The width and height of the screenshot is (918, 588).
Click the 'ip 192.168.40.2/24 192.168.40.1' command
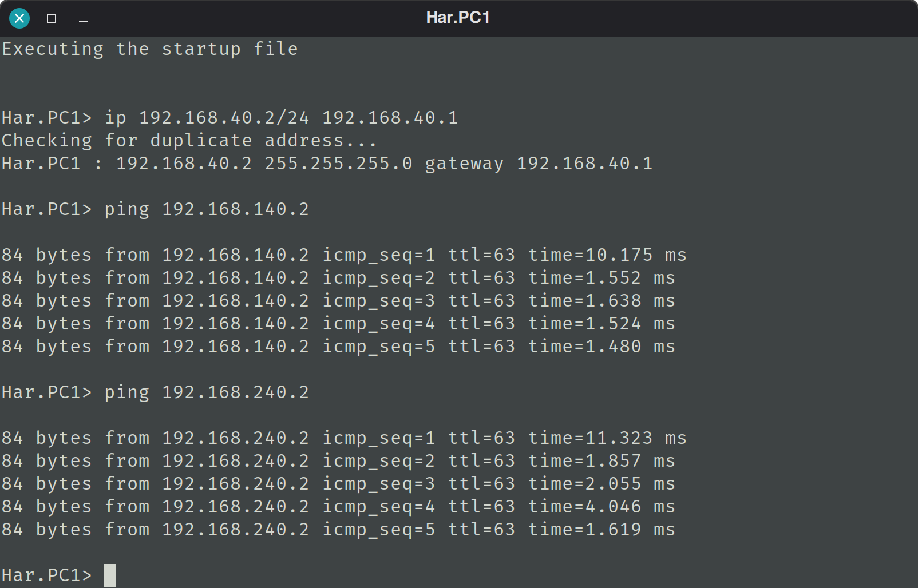coord(282,118)
